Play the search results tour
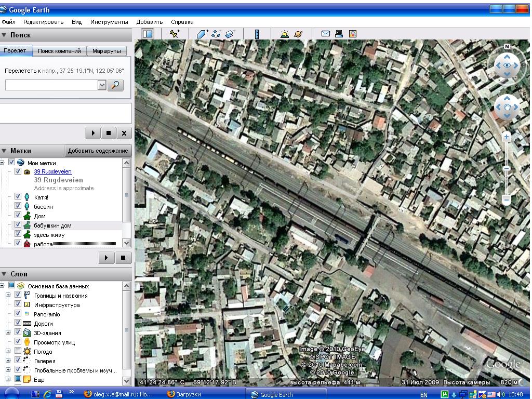Viewport: 532px width, 399px height. (x=94, y=133)
